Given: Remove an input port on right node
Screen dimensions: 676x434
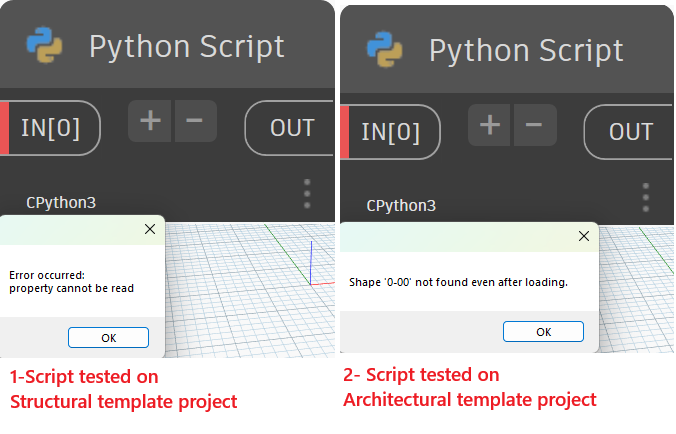Looking at the screenshot, I should 534,125.
